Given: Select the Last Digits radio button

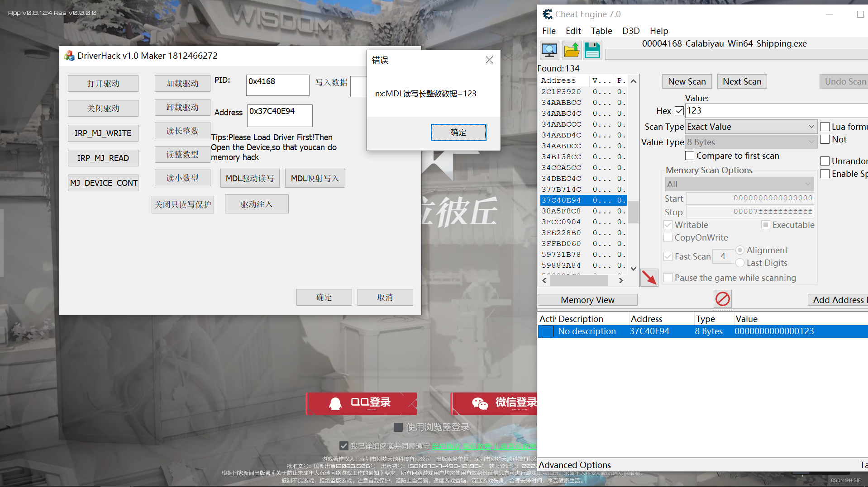Looking at the screenshot, I should click(x=740, y=263).
